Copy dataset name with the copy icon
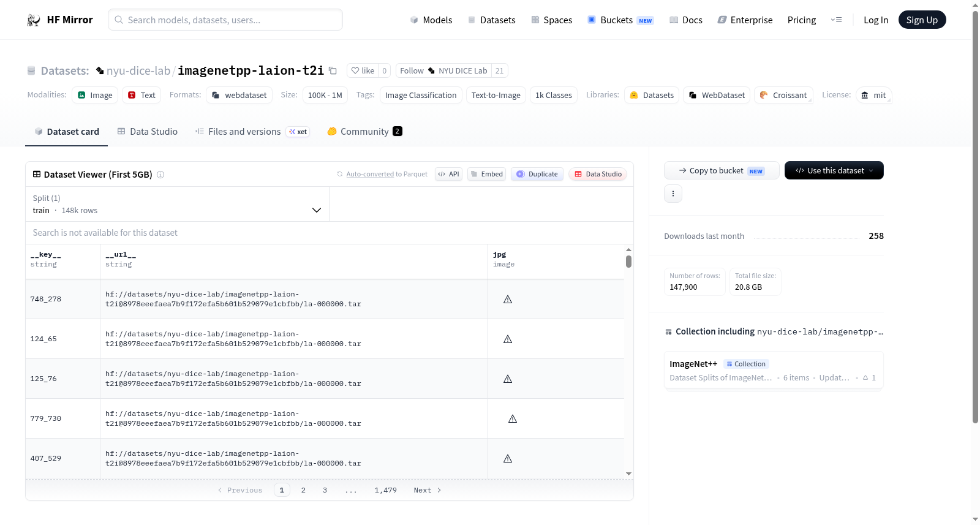This screenshot has height=525, width=980. coord(333,70)
